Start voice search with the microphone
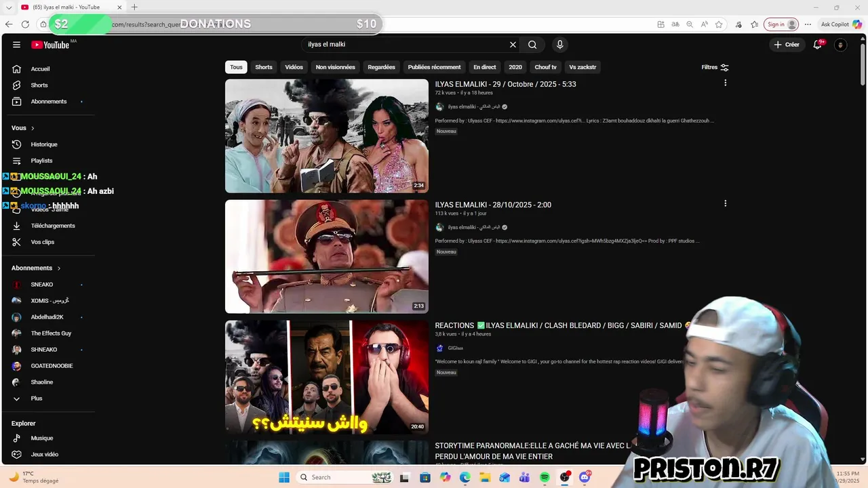Image resolution: width=868 pixels, height=488 pixels. point(559,45)
